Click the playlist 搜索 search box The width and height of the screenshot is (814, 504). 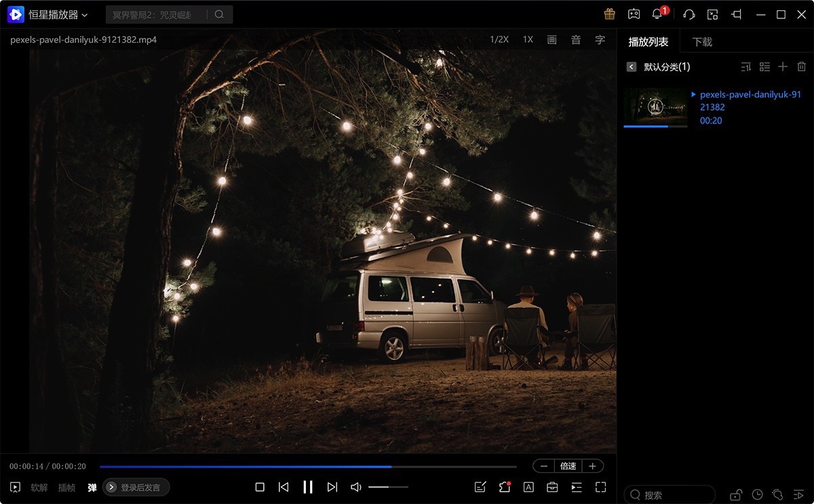click(x=670, y=495)
